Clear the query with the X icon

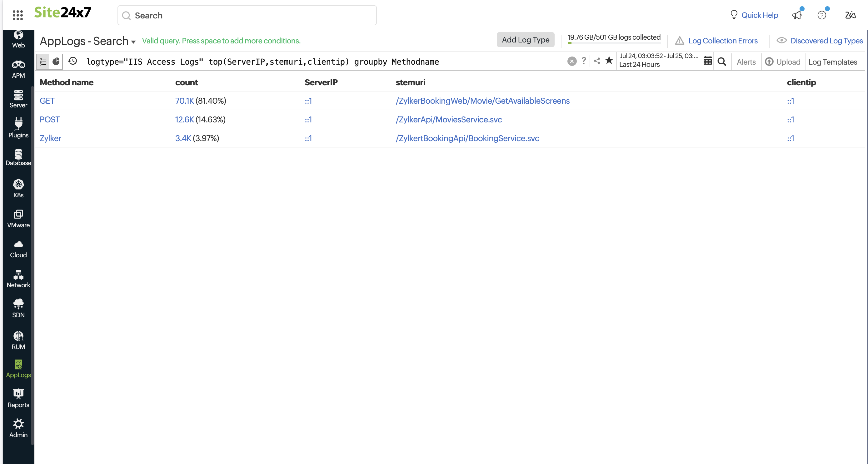pos(572,61)
